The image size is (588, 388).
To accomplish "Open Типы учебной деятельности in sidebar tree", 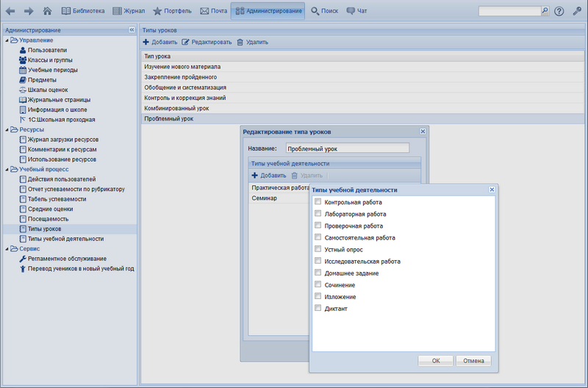I will pyautogui.click(x=65, y=239).
